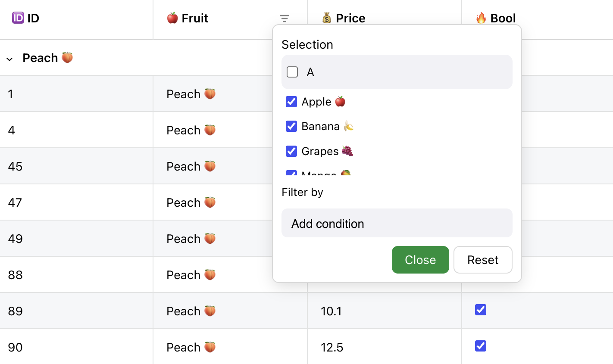Screen dimensions: 613x364
Task: Toggle the Bool checkbox in row 90
Action: (480, 346)
